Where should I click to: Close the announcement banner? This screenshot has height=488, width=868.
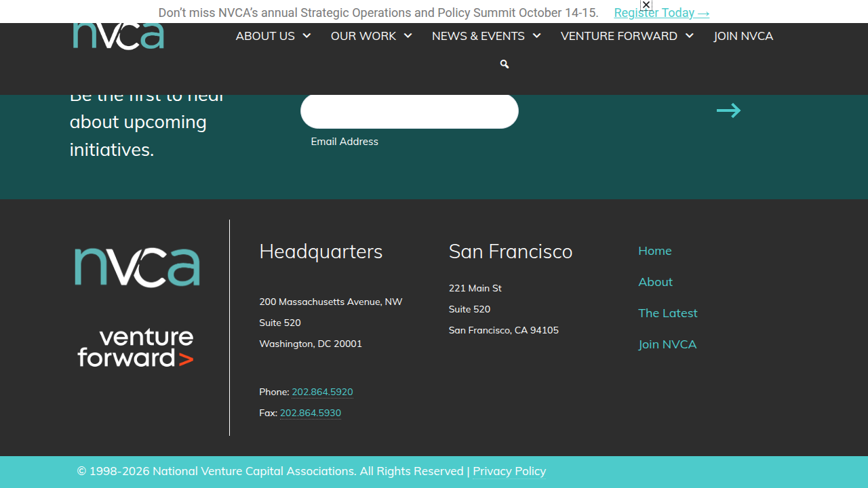click(646, 5)
